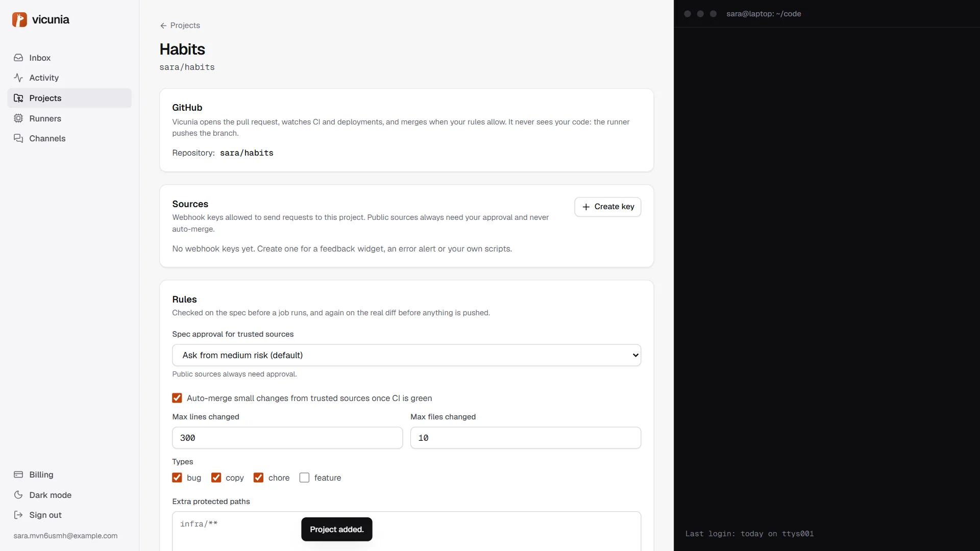Click the plus icon in Create key

(586, 207)
